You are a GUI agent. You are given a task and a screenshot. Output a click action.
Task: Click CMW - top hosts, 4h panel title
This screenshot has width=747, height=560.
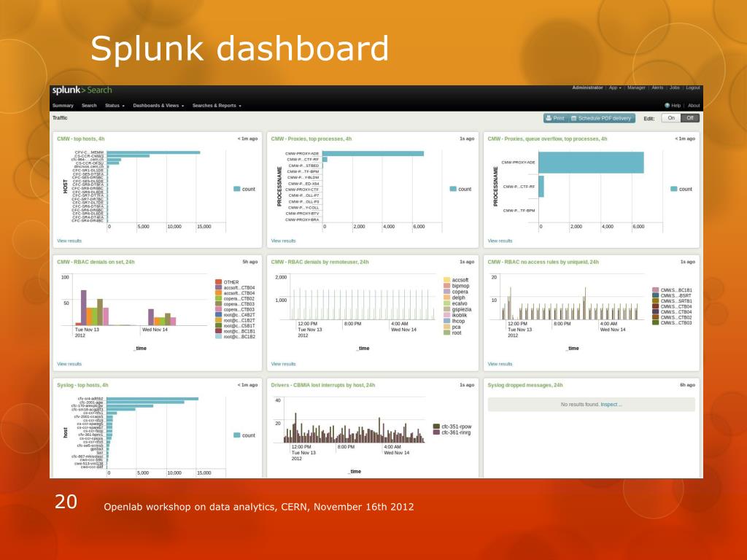coord(80,139)
